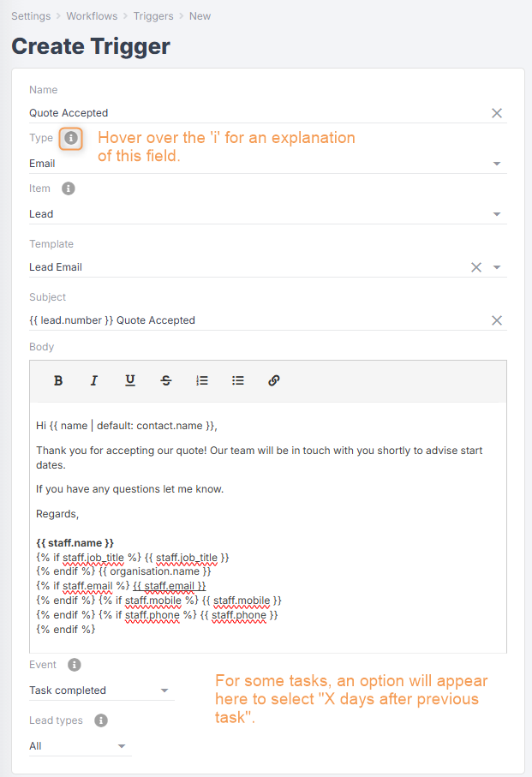Click the info icon beside Lead types
Viewport: 532px width, 777px height.
tap(100, 720)
